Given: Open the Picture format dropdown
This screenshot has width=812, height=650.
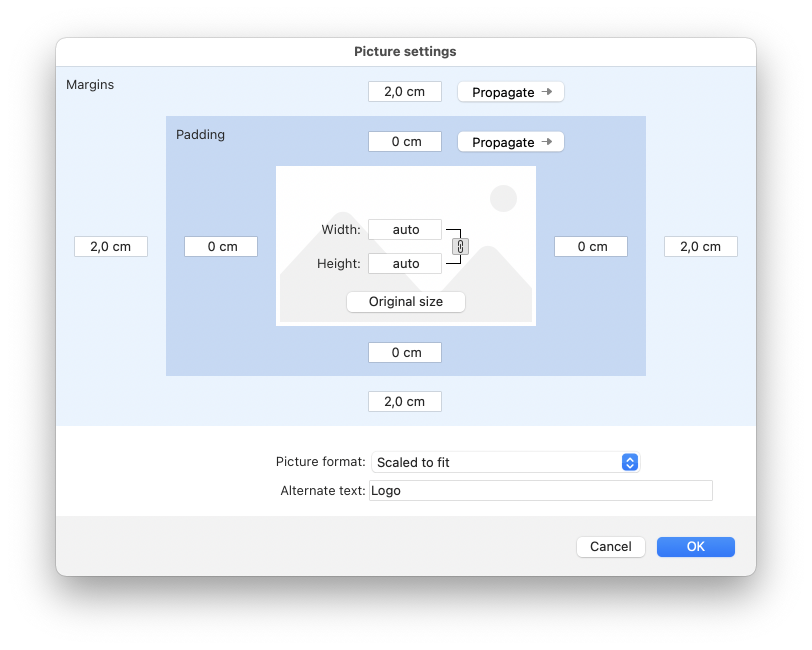Looking at the screenshot, I should point(505,462).
